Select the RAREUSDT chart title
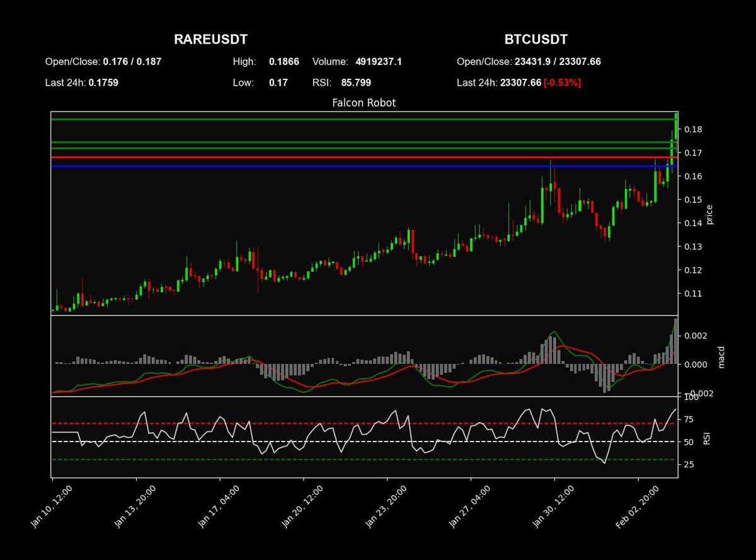 (x=210, y=39)
